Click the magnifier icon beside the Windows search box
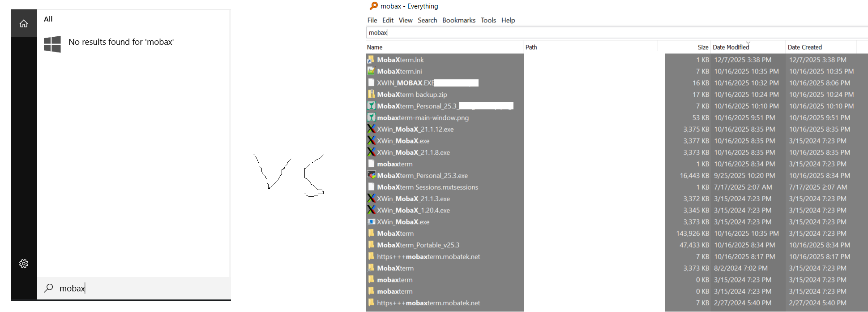 [48, 288]
